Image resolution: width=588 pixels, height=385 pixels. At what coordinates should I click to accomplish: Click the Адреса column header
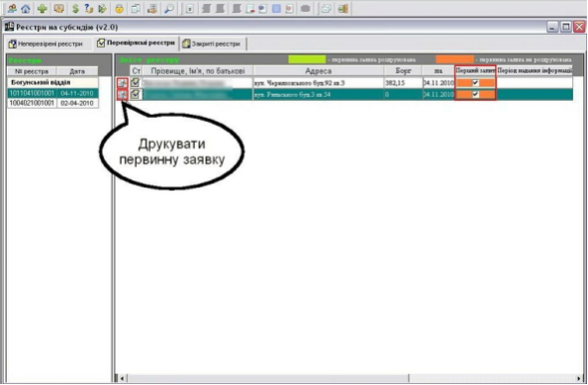click(x=318, y=71)
